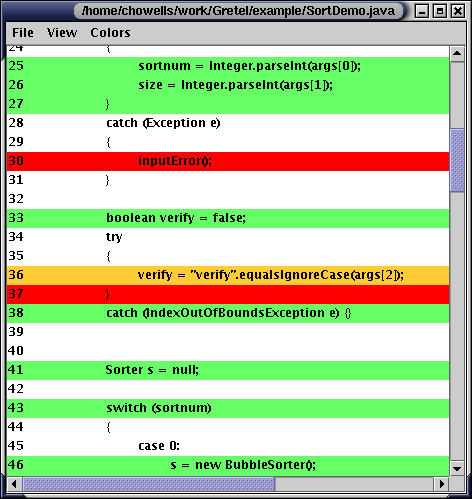Click the orange equalsIgnoreCase line 36
Image resolution: width=472 pixels, height=499 pixels.
[228, 275]
